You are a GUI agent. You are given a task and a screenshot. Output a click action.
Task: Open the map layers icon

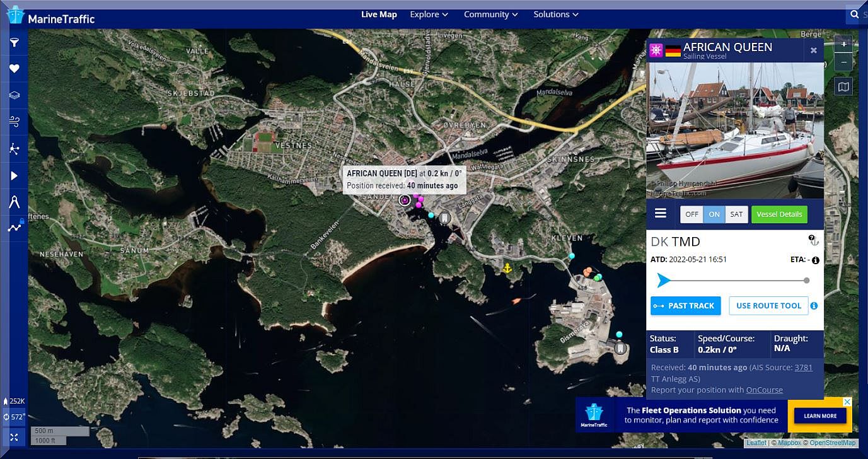(14, 96)
